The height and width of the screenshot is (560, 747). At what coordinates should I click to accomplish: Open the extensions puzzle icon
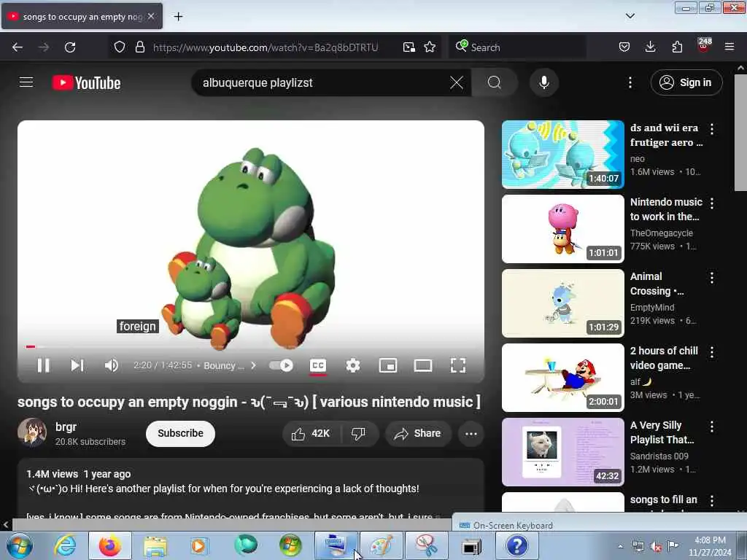click(x=677, y=47)
